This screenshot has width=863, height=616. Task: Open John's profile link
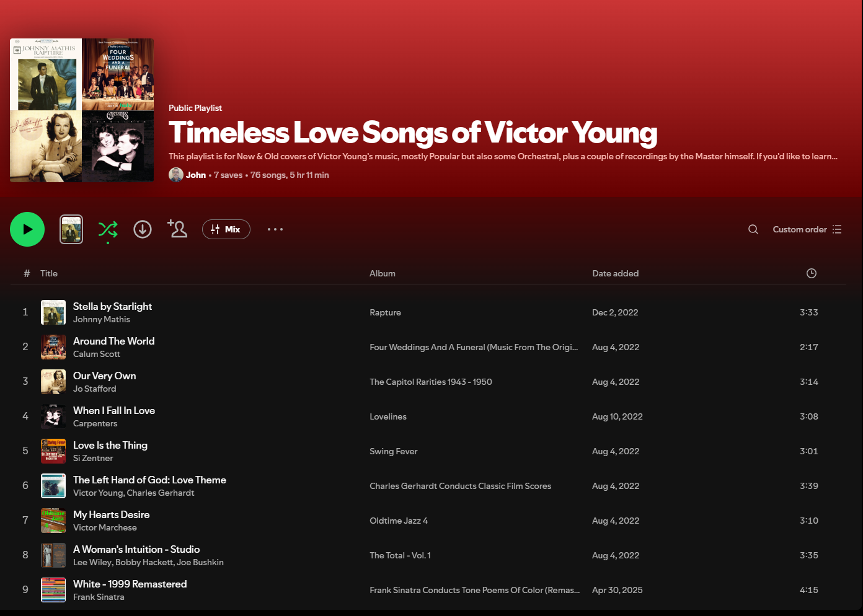(x=196, y=175)
